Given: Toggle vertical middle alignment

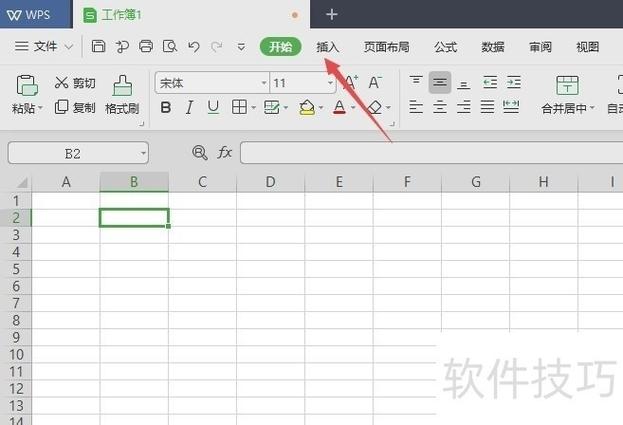Looking at the screenshot, I should tap(440, 82).
